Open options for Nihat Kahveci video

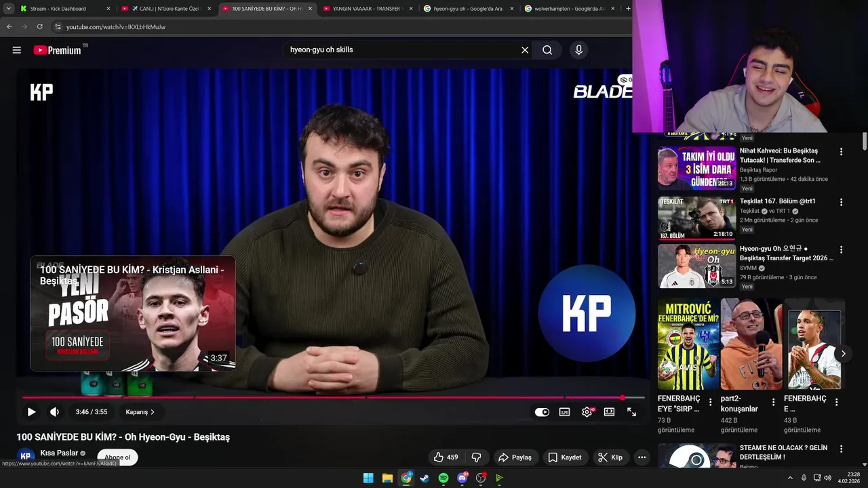coord(841,152)
